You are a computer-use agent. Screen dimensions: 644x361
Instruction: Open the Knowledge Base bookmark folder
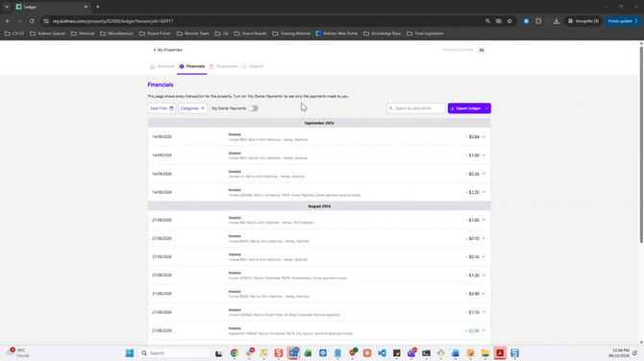point(382,34)
